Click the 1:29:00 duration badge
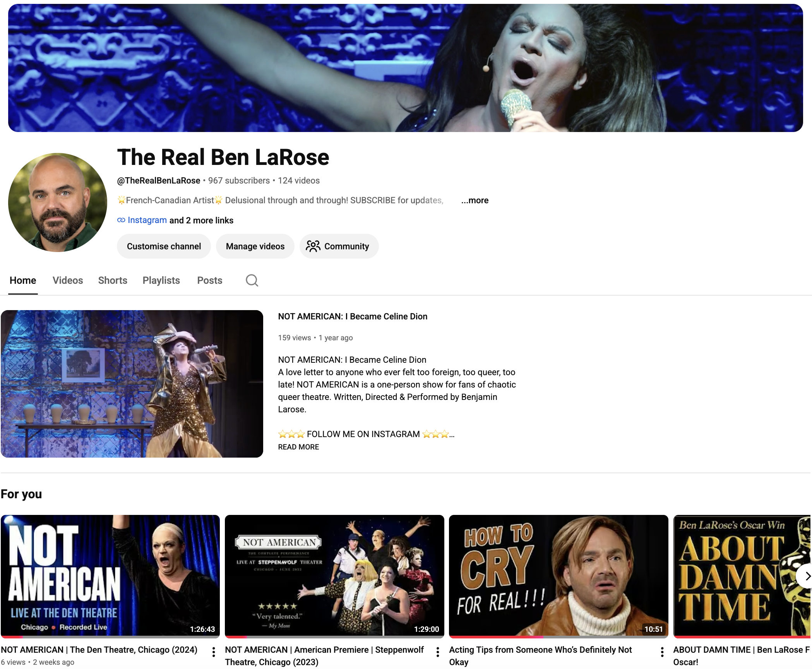The image size is (812, 669). tap(427, 629)
